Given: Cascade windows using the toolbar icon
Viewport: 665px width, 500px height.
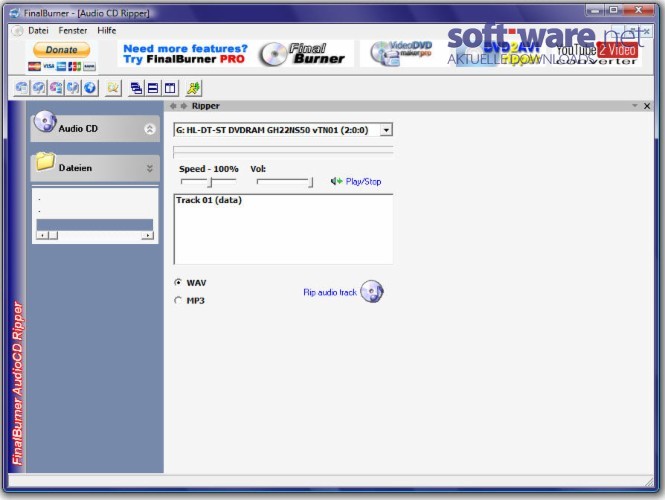Looking at the screenshot, I should pos(136,88).
